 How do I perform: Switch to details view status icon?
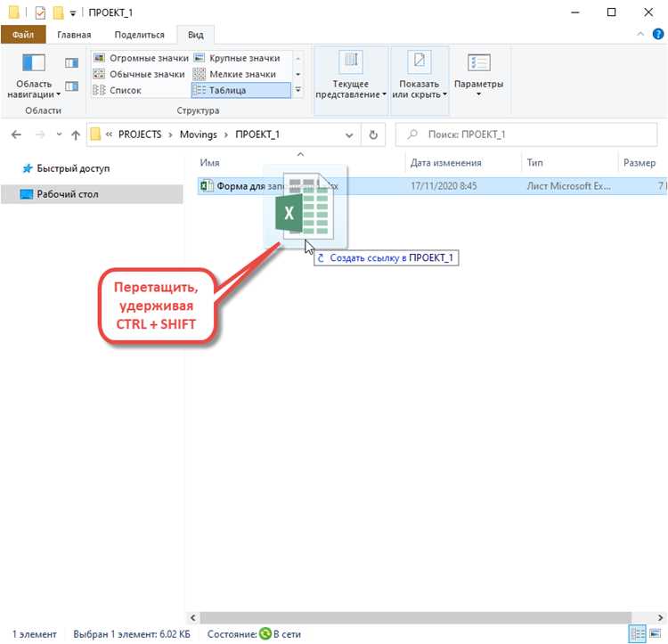click(638, 634)
